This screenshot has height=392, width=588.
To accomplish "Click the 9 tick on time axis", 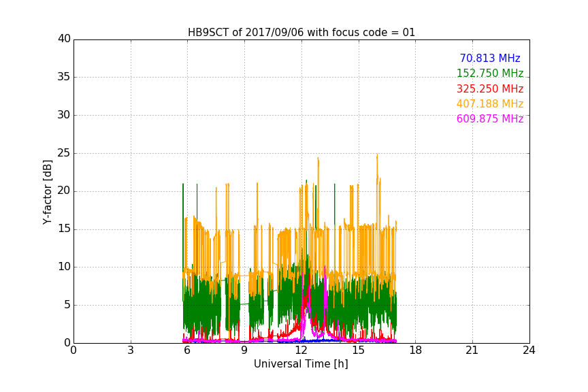I will [244, 350].
